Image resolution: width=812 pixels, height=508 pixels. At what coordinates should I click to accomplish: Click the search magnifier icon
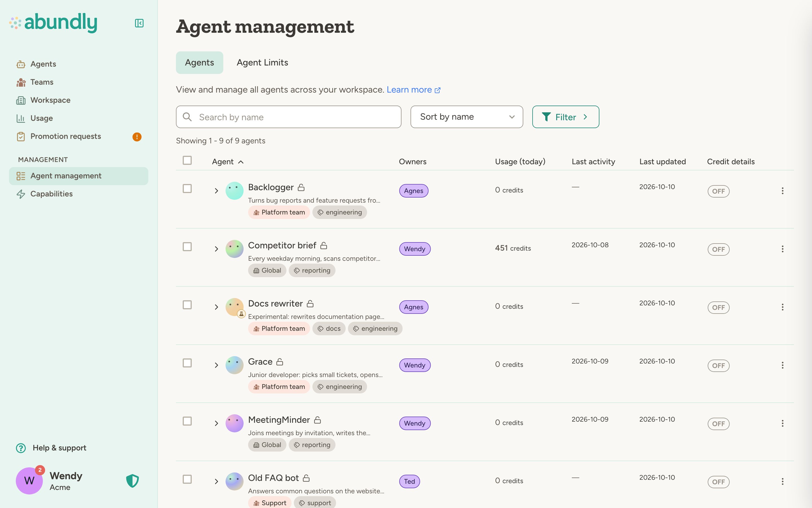coord(187,117)
